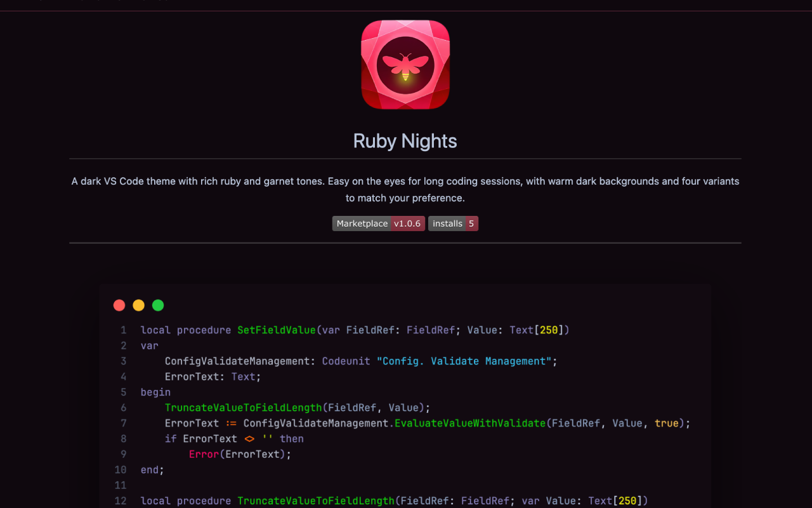812x508 pixels.
Task: Click the Ruby Nights gem firefly app icon
Action: 405,64
